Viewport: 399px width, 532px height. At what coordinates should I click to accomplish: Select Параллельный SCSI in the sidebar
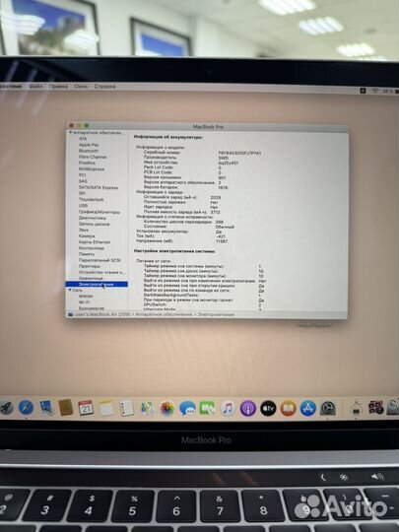pos(100,260)
